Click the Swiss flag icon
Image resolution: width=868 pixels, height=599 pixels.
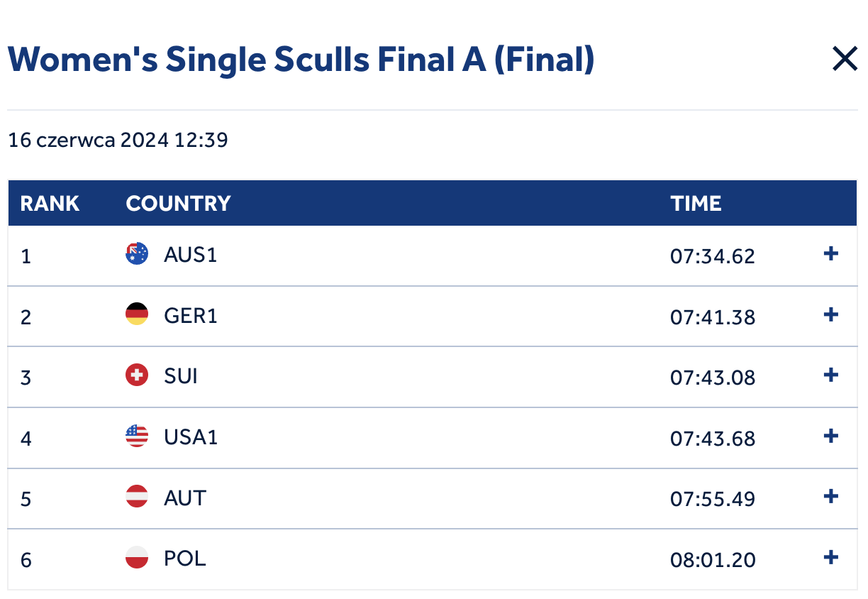[137, 375]
